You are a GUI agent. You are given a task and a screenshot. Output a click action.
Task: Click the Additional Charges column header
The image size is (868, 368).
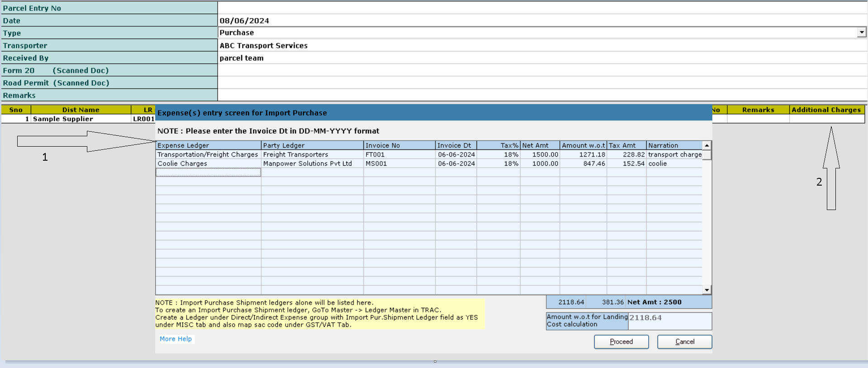click(827, 110)
